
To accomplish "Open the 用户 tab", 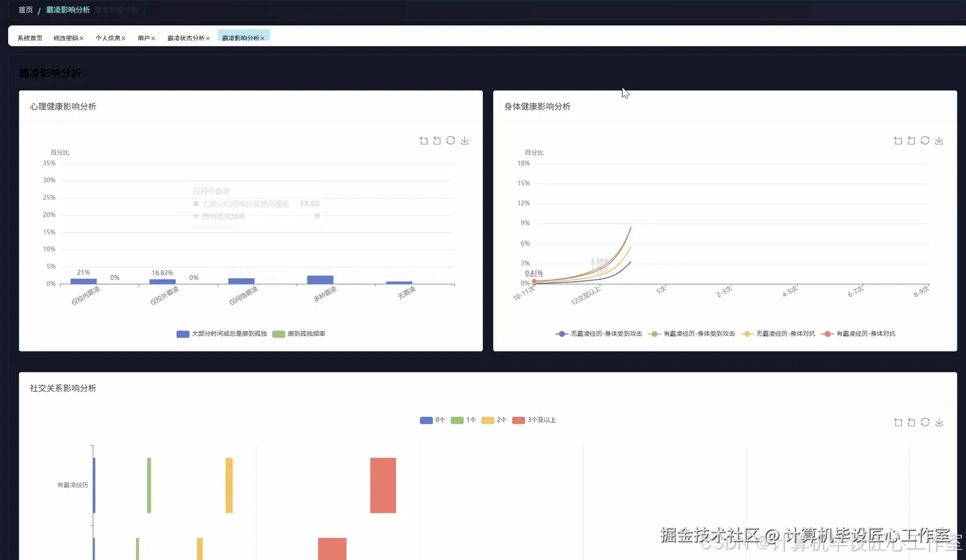I will click(143, 38).
